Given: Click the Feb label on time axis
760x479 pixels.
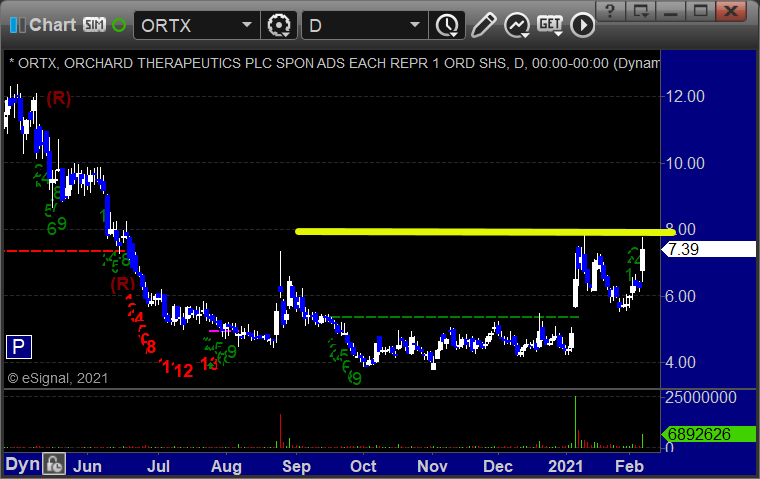Looking at the screenshot, I should 629,466.
